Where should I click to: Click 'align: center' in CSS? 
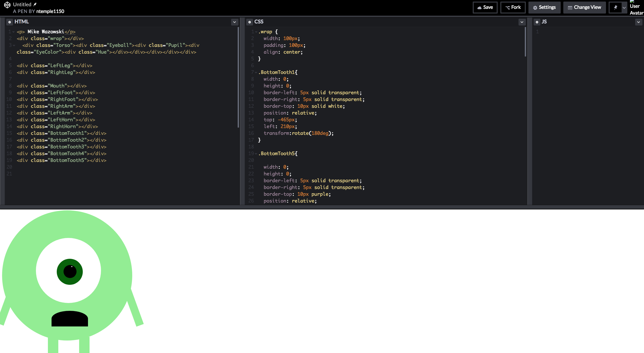point(283,52)
